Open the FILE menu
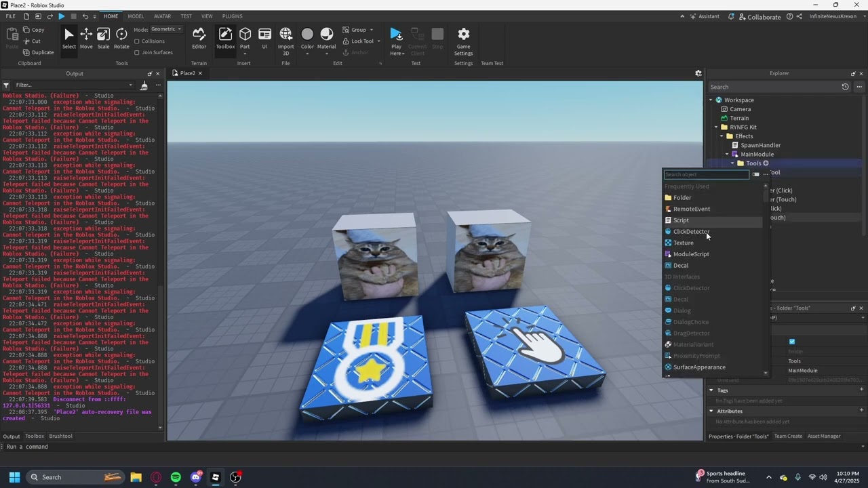This screenshot has height=488, width=868. point(11,16)
